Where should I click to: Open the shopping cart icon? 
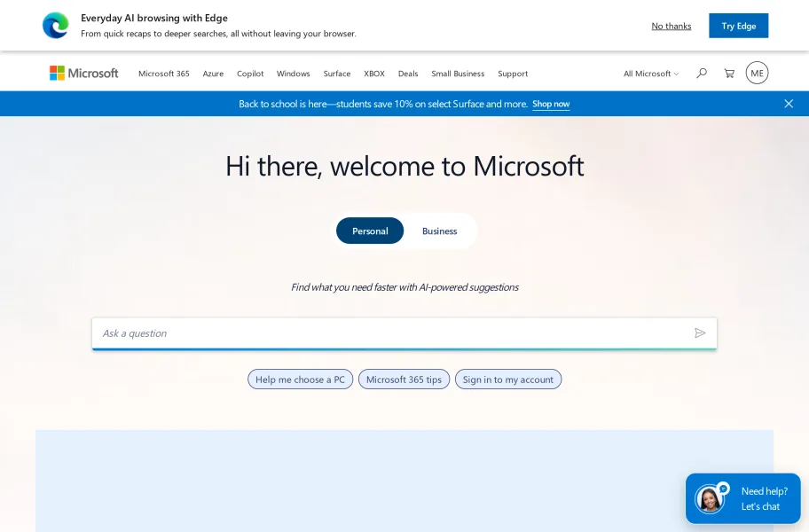point(729,74)
